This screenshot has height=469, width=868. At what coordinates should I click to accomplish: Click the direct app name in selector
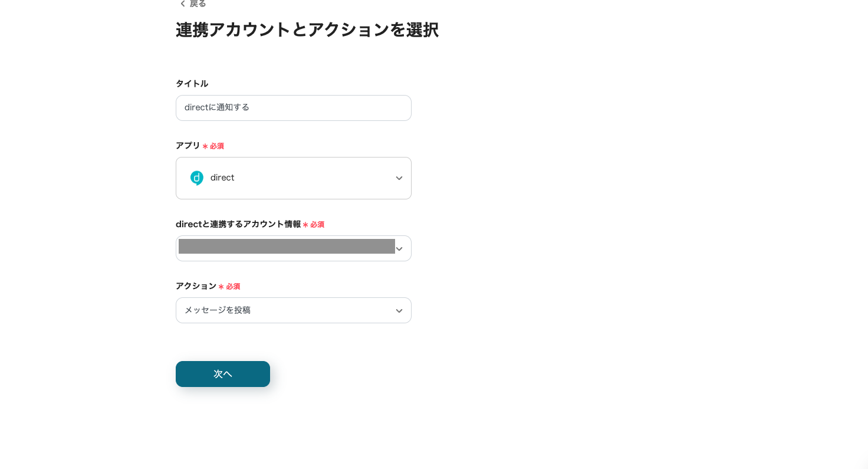point(222,178)
